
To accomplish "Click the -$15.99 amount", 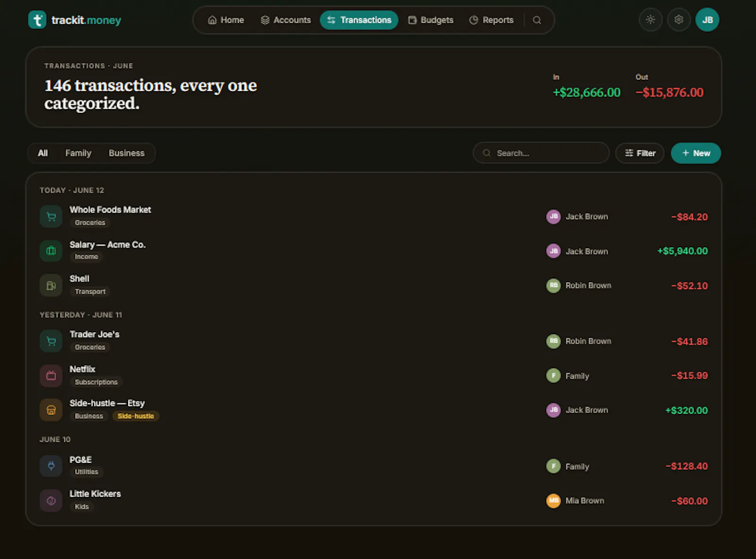I will (689, 376).
